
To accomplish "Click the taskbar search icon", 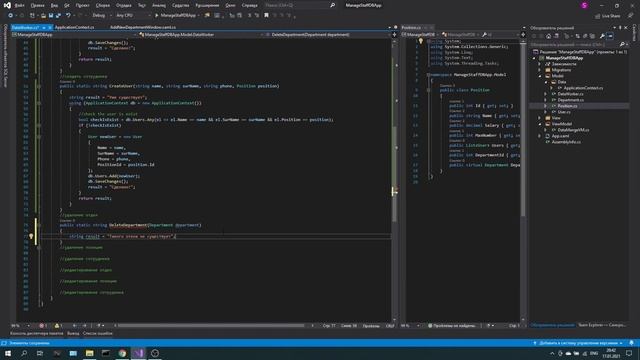I will (x=24, y=353).
